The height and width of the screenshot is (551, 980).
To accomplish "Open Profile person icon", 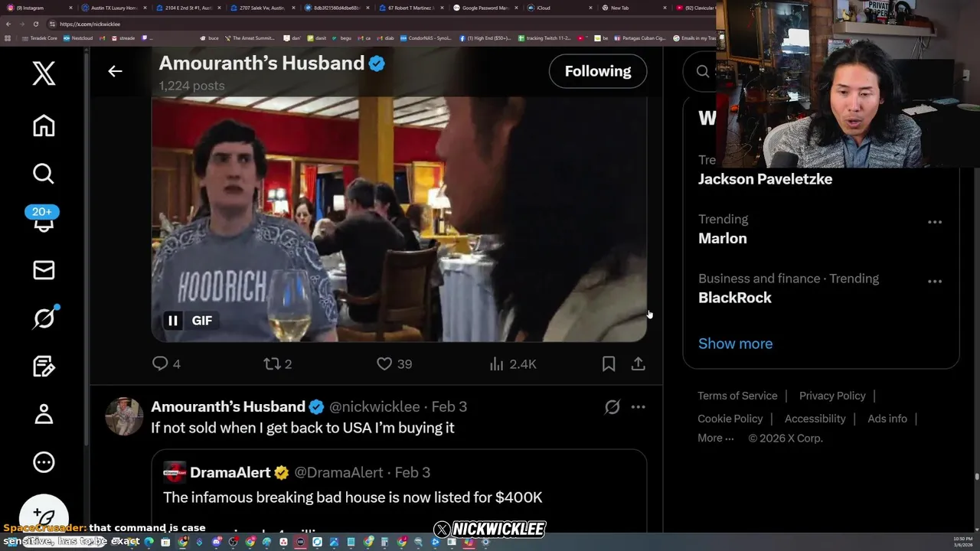I will pyautogui.click(x=44, y=414).
